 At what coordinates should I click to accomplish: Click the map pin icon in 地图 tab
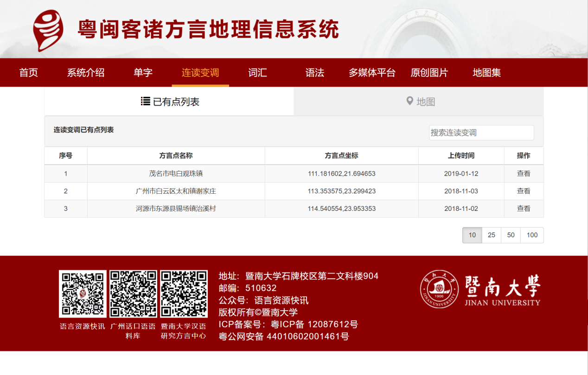(409, 101)
